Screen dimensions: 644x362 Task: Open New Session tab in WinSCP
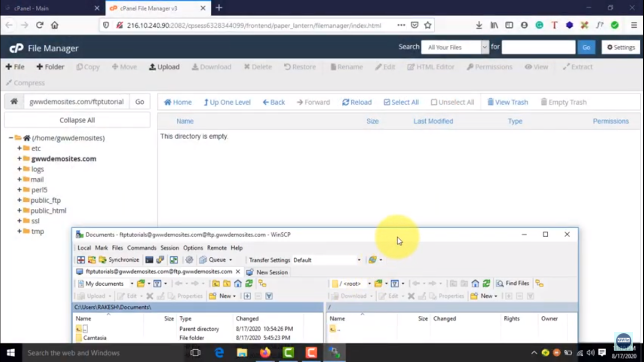(267, 272)
